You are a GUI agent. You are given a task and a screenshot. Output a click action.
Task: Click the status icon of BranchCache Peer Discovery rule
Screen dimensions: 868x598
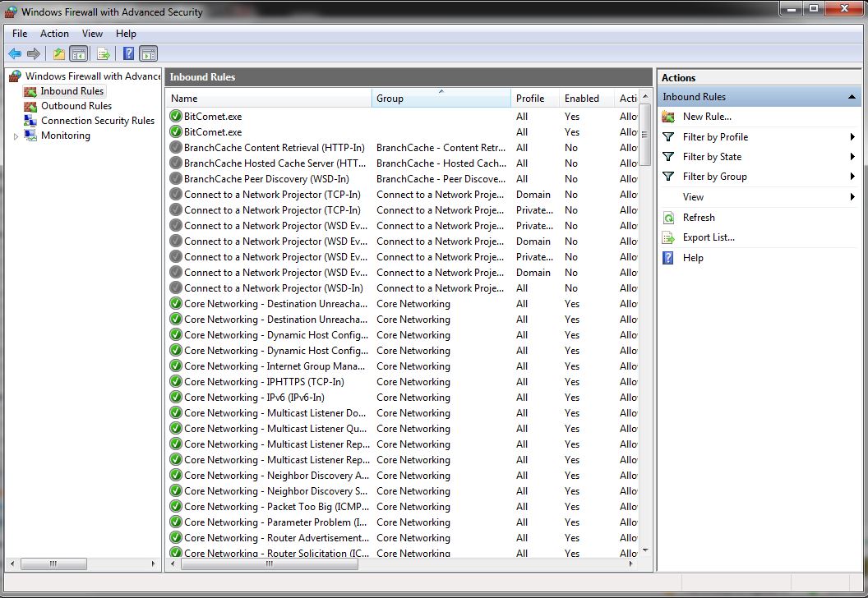[176, 179]
